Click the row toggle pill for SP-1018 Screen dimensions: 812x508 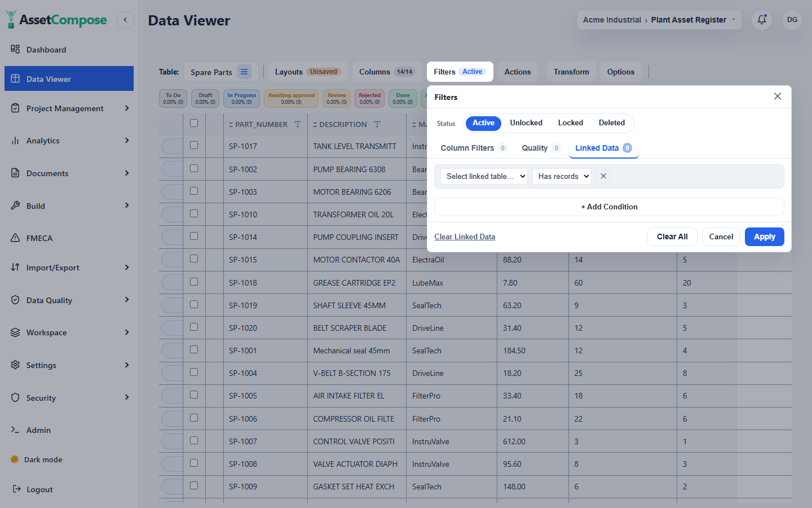pyautogui.click(x=171, y=283)
